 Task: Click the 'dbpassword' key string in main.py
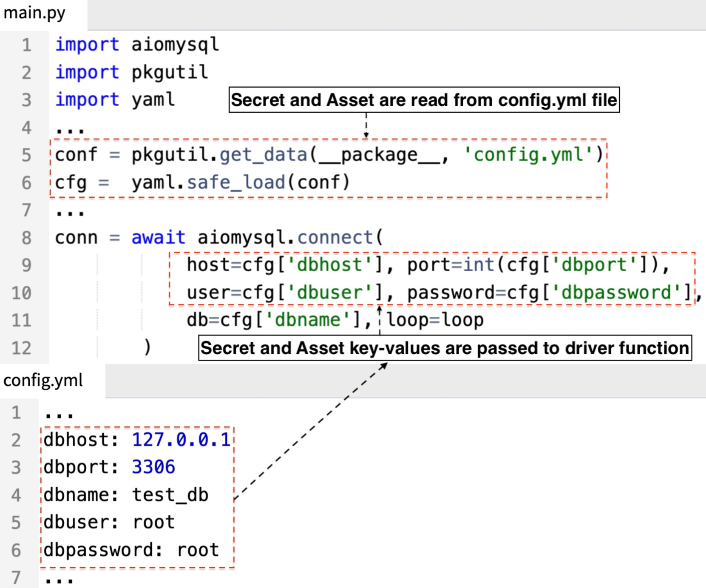tap(616, 293)
